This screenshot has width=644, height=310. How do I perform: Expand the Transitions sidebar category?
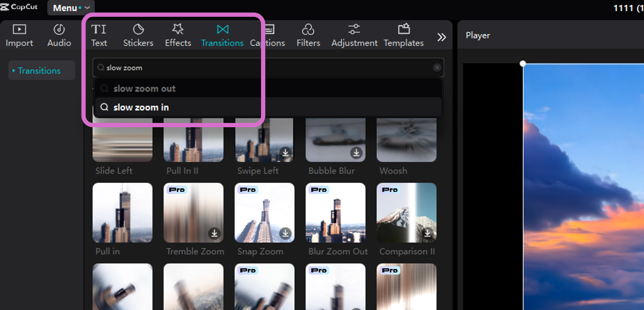click(39, 71)
